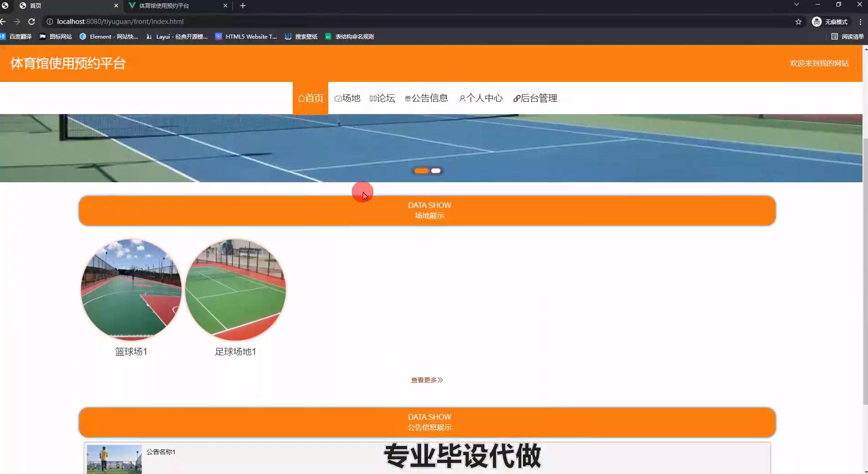
Task: Open the Layui bookmark
Action: click(x=177, y=36)
